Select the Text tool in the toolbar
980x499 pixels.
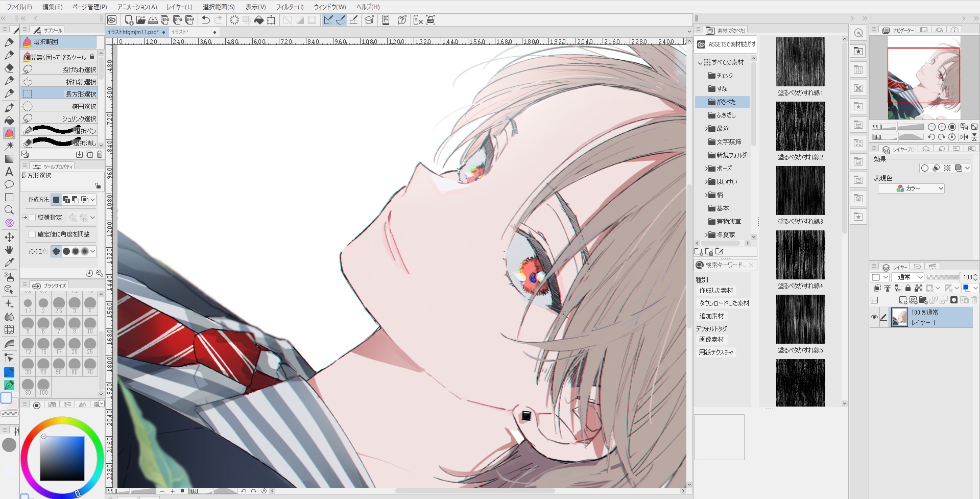pos(9,172)
